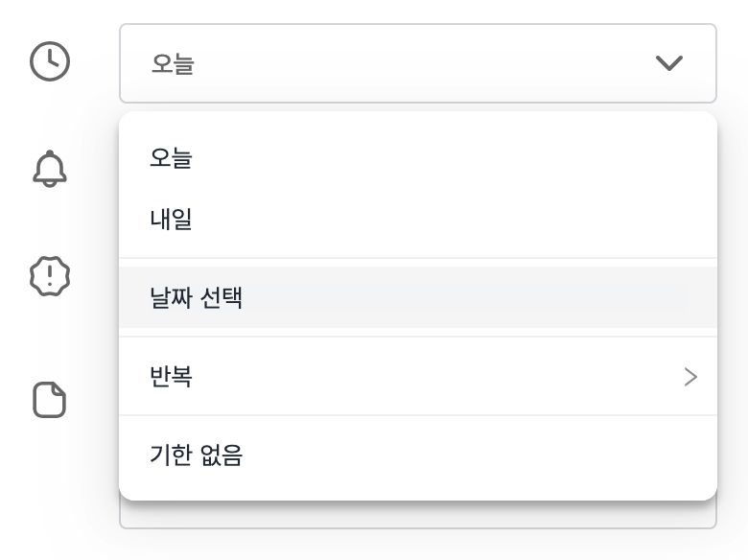
Task: Open the alarm settings via bell icon
Action: pos(50,169)
